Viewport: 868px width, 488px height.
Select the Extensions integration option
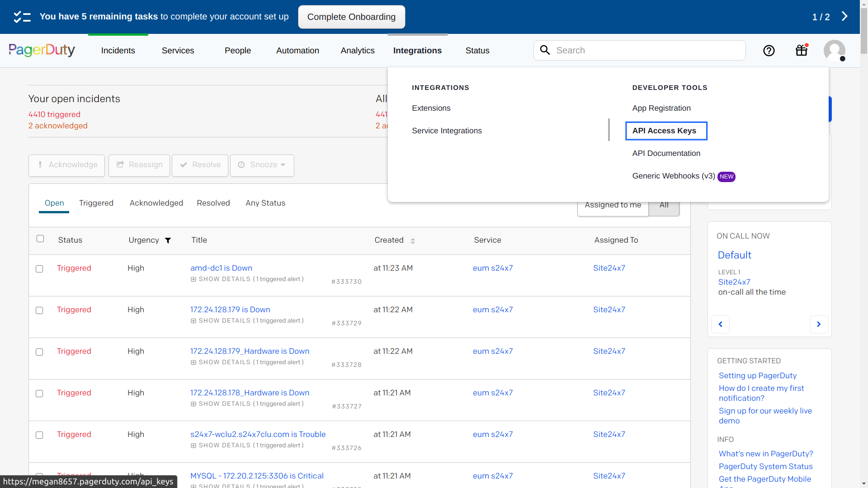(431, 108)
